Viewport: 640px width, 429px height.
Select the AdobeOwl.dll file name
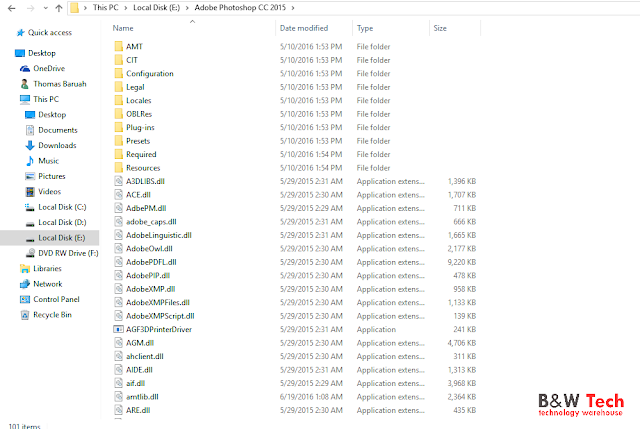(x=149, y=249)
